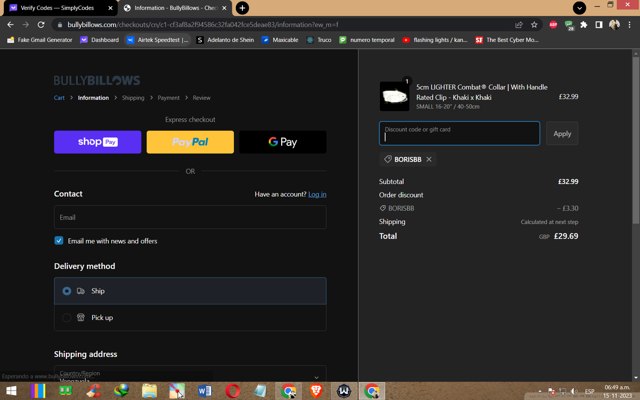Viewport: 640px width, 400px height.
Task: Open the Fake Gmail Generator bookmark
Action: 40,40
